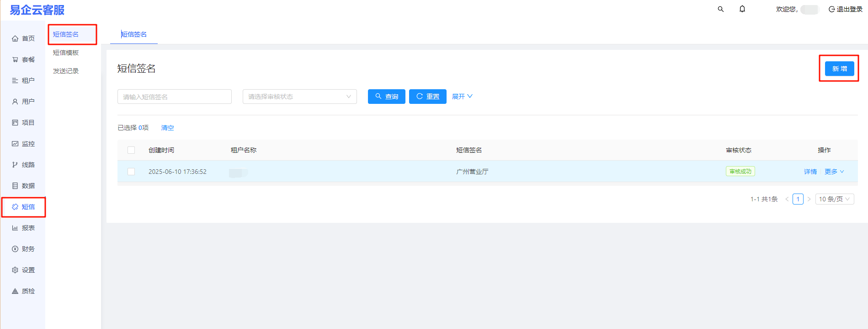This screenshot has height=329, width=868.
Task: Open the notification bell
Action: coord(742,9)
